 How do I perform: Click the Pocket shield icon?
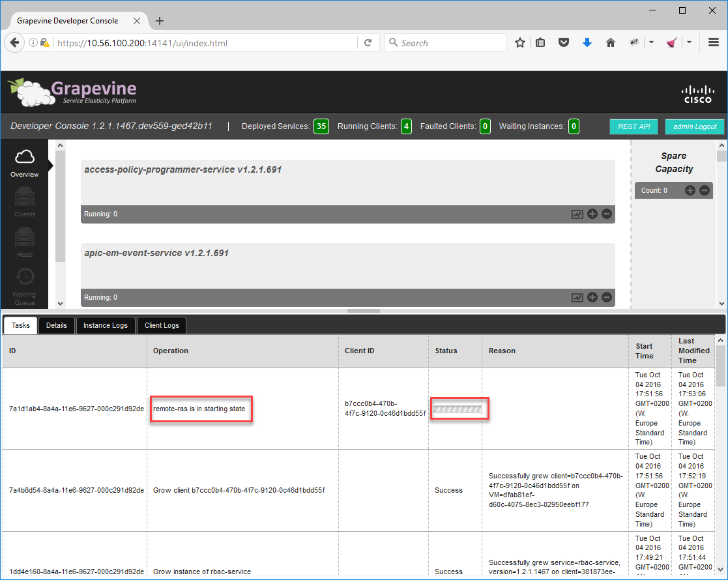coord(564,43)
